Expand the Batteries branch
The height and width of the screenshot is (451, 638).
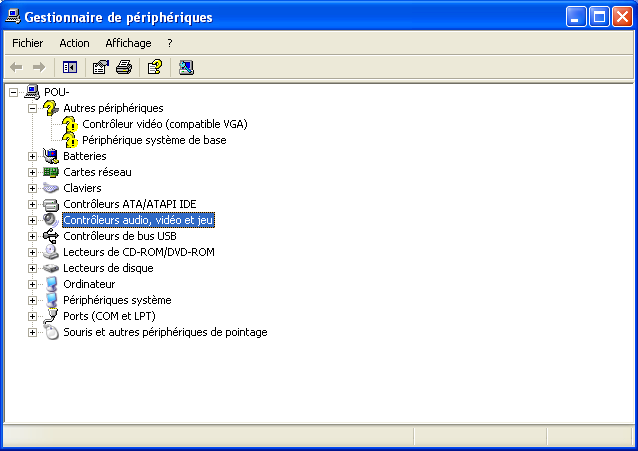[x=33, y=156]
